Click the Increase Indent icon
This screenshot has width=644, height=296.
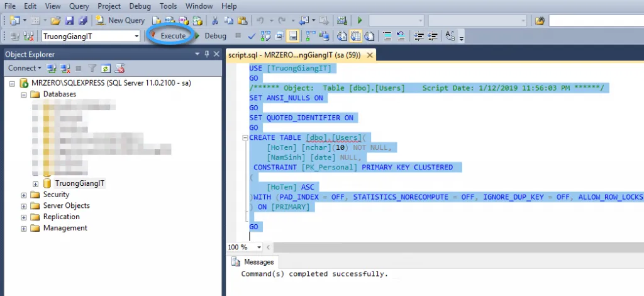(433, 36)
